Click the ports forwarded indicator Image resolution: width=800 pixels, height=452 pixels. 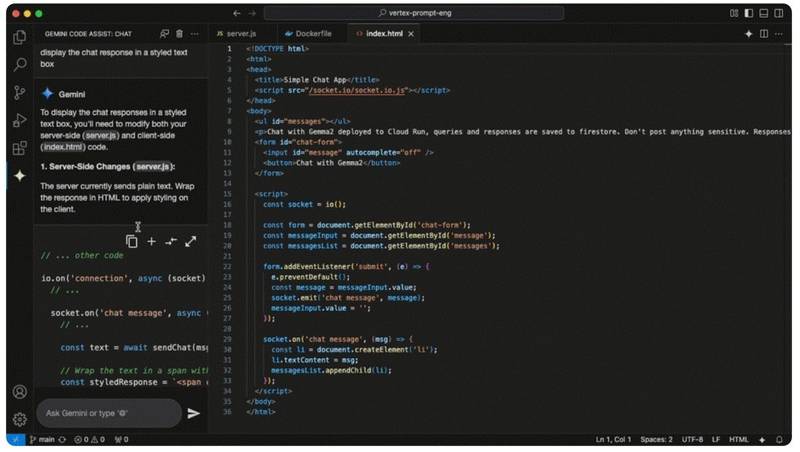121,440
